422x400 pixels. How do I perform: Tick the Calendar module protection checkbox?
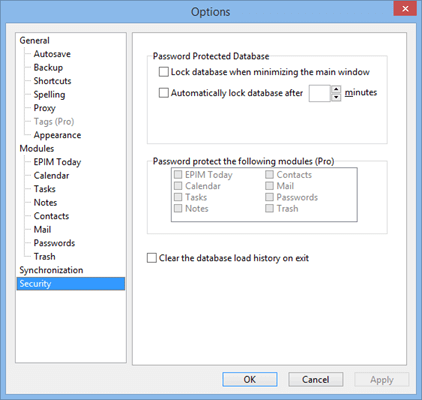click(x=178, y=186)
